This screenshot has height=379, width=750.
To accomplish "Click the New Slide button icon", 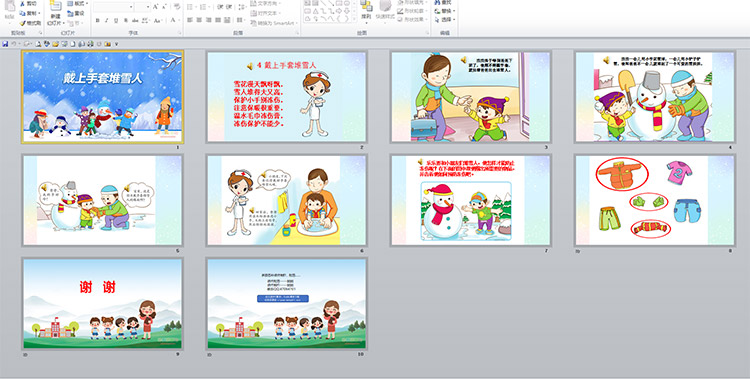I will (x=55, y=7).
